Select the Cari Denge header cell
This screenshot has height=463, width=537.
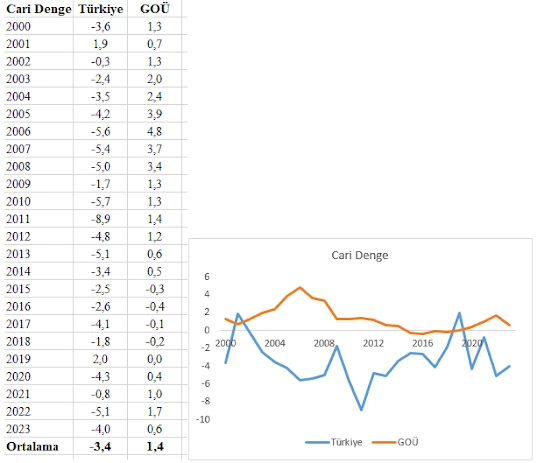(x=39, y=9)
